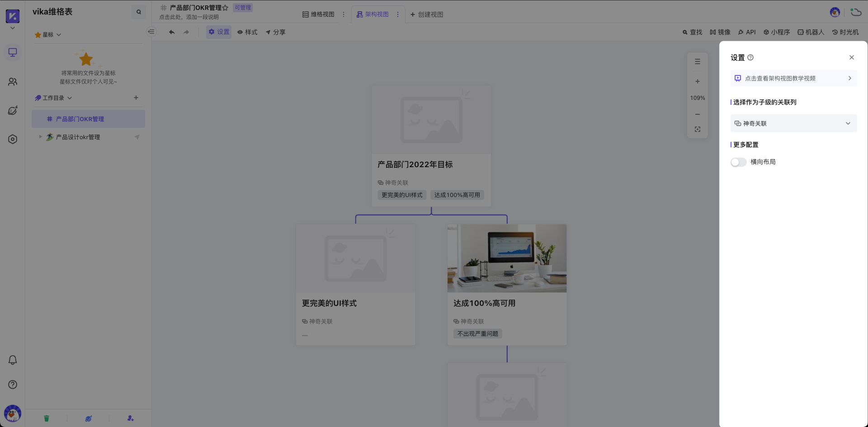This screenshot has height=427, width=868.
Task: Open the API panel
Action: (x=747, y=32)
